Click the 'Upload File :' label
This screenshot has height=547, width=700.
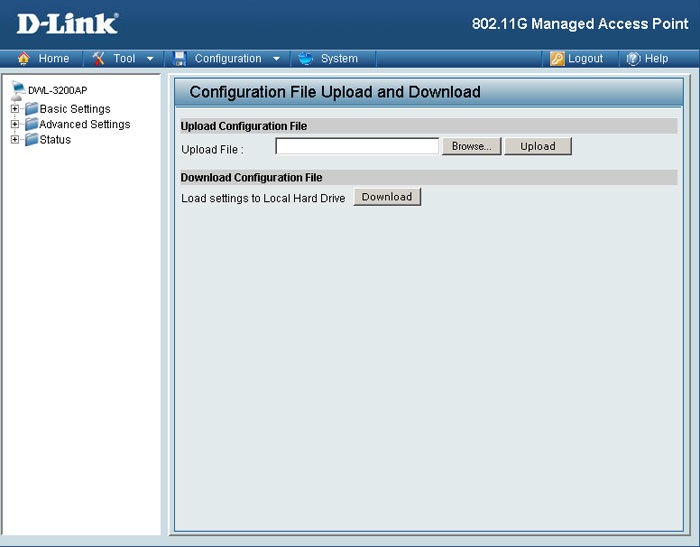click(x=212, y=150)
